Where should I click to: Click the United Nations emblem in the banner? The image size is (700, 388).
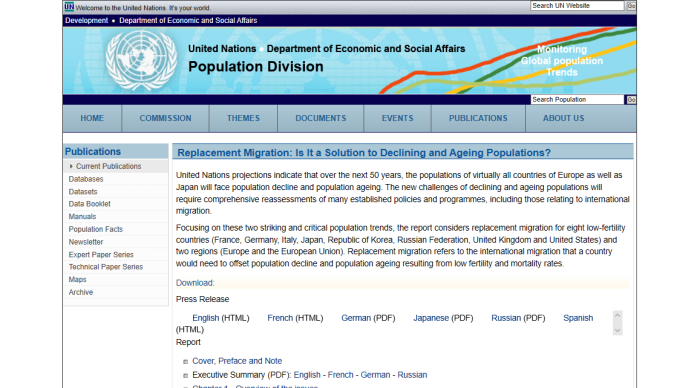point(141,60)
